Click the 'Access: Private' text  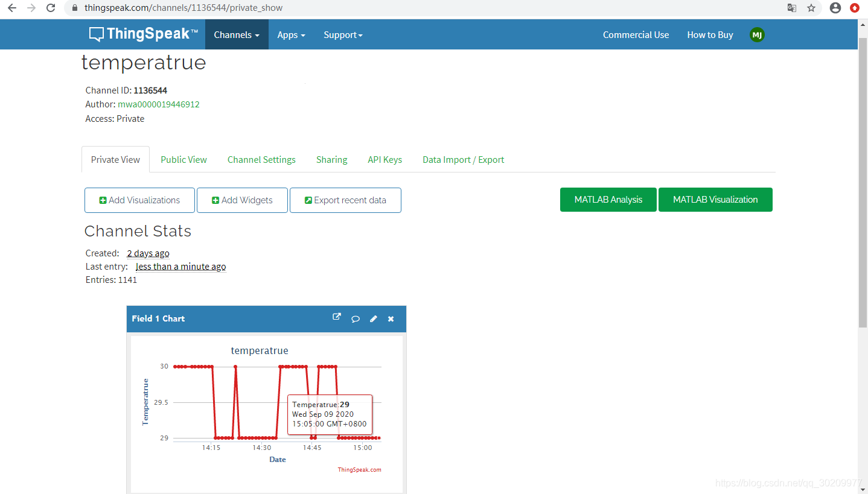pyautogui.click(x=115, y=119)
